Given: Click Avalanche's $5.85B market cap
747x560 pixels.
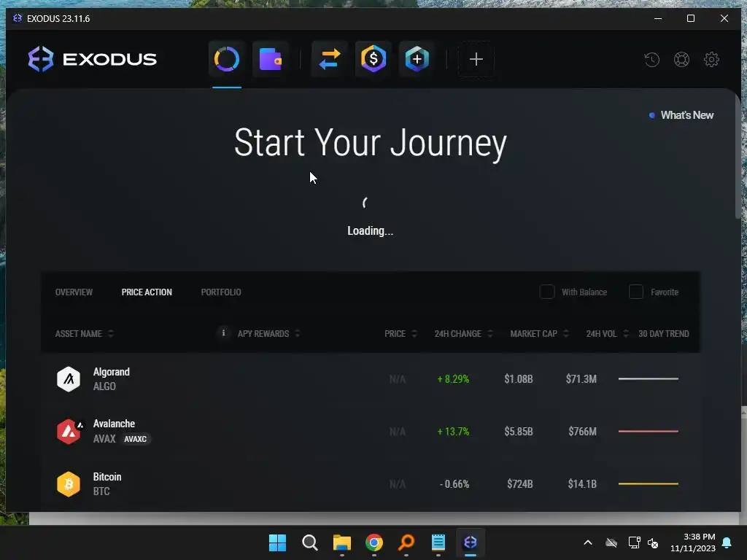Looking at the screenshot, I should click(x=519, y=432).
